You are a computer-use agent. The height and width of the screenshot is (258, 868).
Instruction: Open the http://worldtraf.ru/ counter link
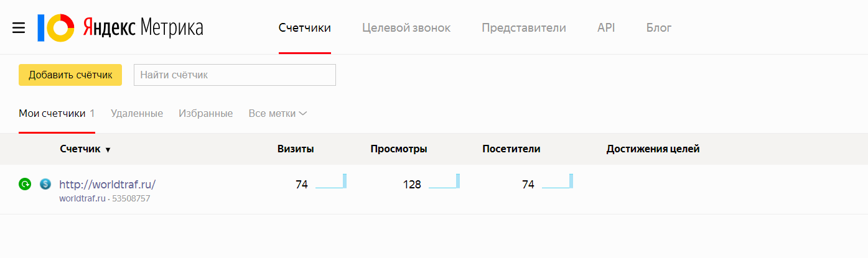point(107,185)
